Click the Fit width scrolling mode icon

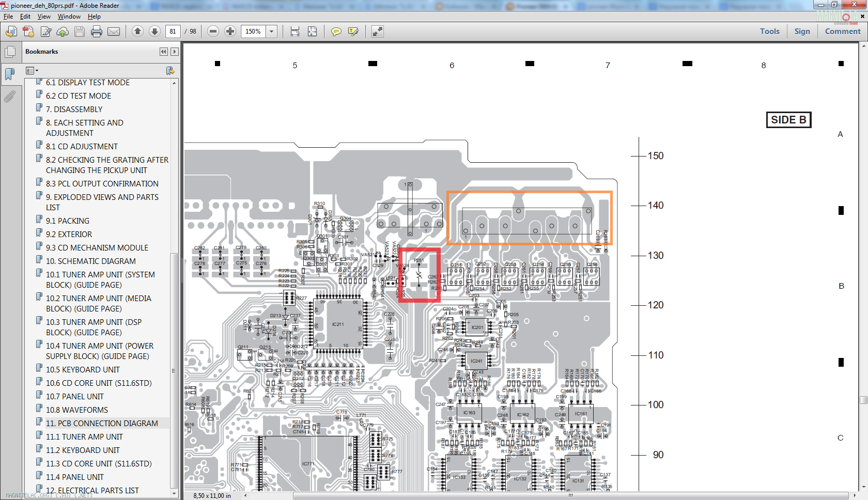(295, 32)
